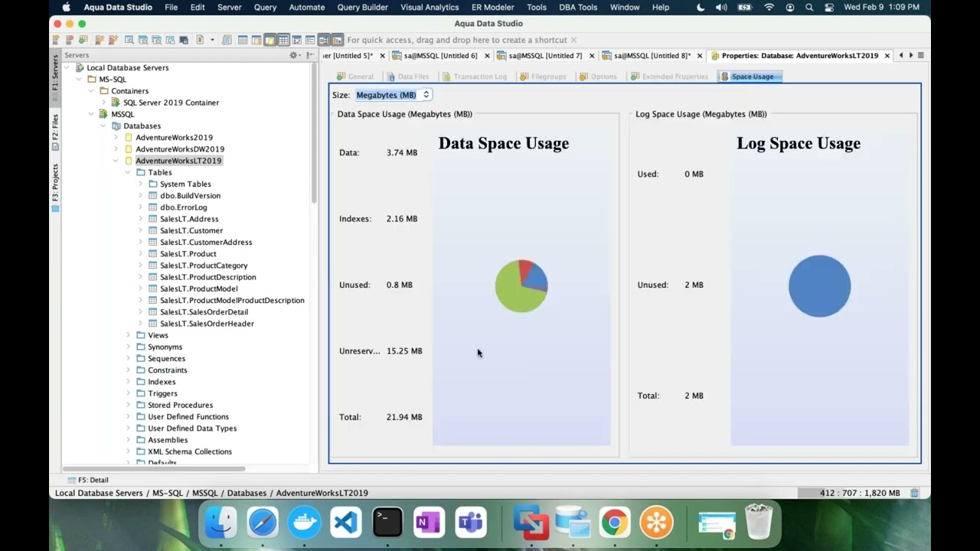Image resolution: width=980 pixels, height=551 pixels.
Task: Collapse the AdventureWorksLT2019 database
Action: tap(116, 161)
